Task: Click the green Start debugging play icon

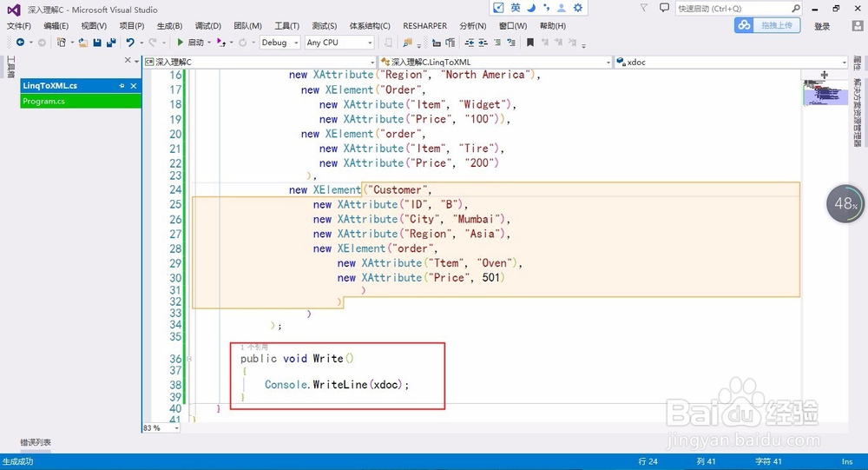Action: point(180,42)
